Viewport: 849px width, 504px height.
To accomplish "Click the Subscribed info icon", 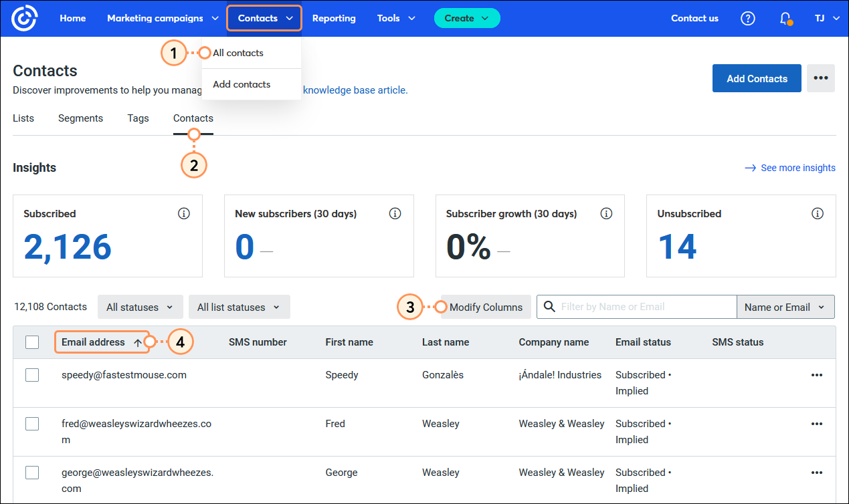I will coord(184,214).
